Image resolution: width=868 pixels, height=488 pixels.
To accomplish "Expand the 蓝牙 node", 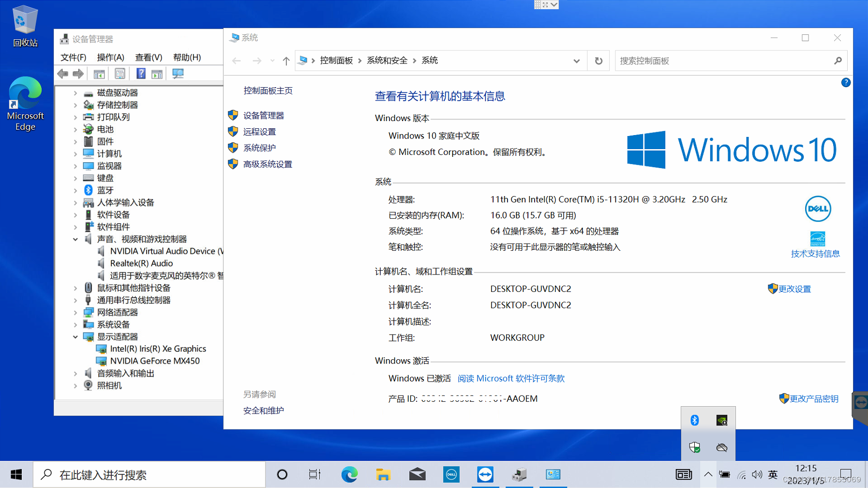I will click(75, 190).
